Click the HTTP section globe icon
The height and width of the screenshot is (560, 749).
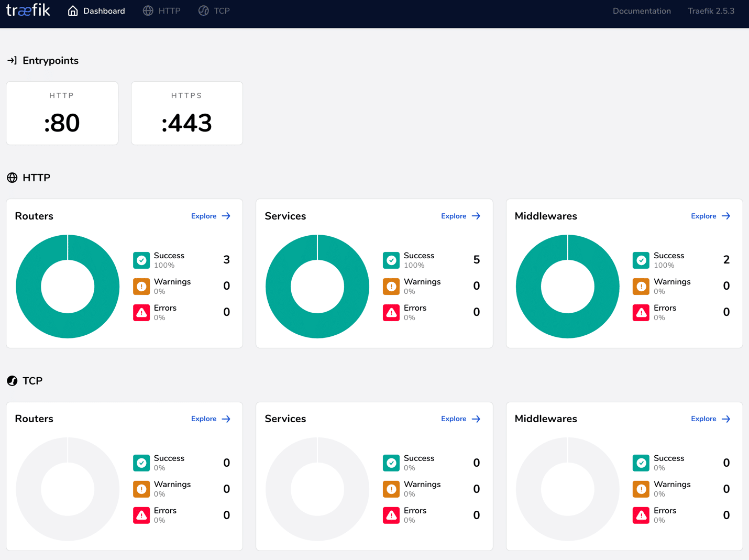(12, 178)
